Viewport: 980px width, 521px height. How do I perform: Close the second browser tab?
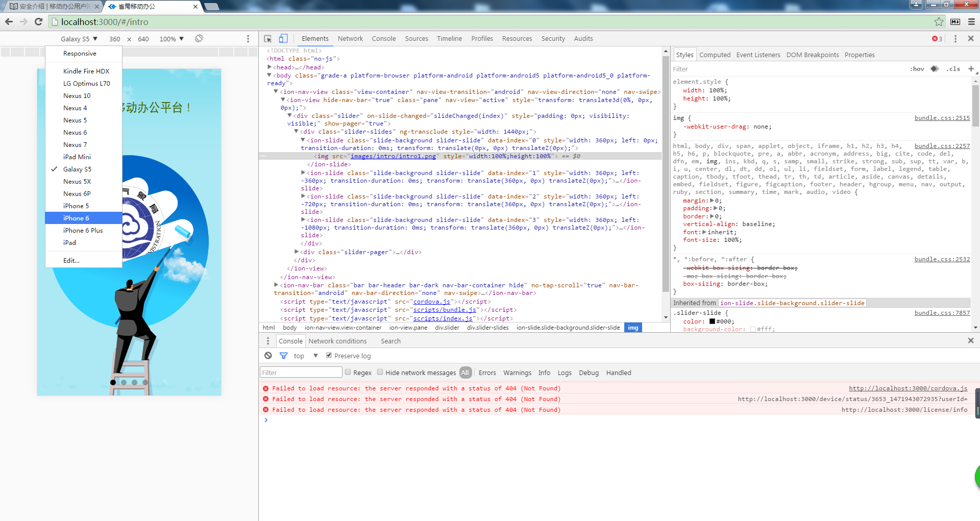[x=195, y=7]
